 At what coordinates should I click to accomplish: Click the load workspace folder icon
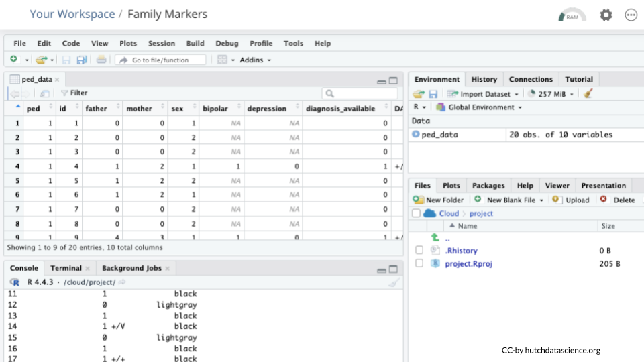(419, 94)
